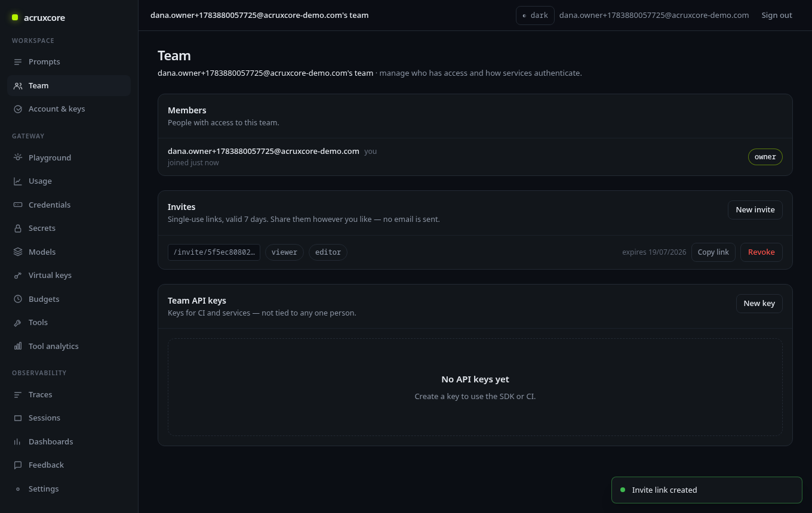
Task: Click the viewer role chip
Action: pos(284,252)
